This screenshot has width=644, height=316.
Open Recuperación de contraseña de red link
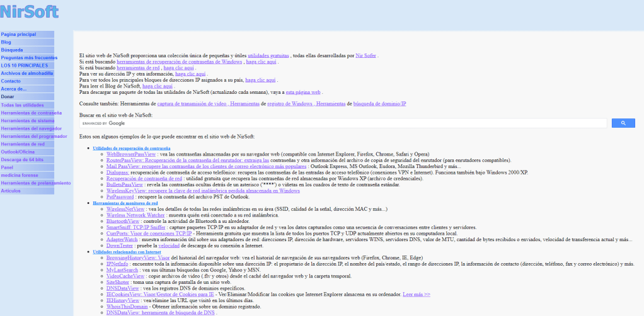144,179
